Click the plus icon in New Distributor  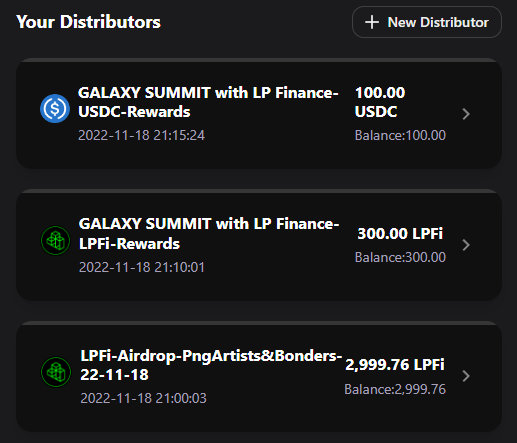372,22
